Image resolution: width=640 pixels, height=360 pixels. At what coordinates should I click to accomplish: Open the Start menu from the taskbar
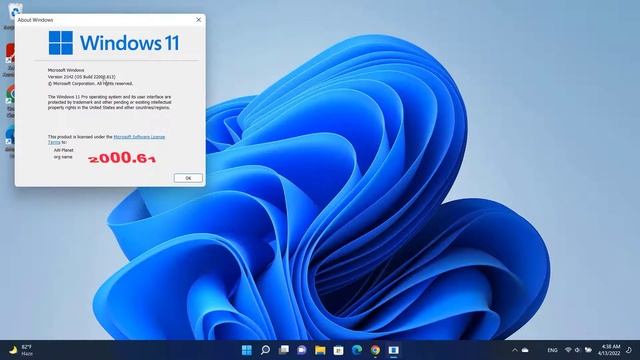point(247,350)
